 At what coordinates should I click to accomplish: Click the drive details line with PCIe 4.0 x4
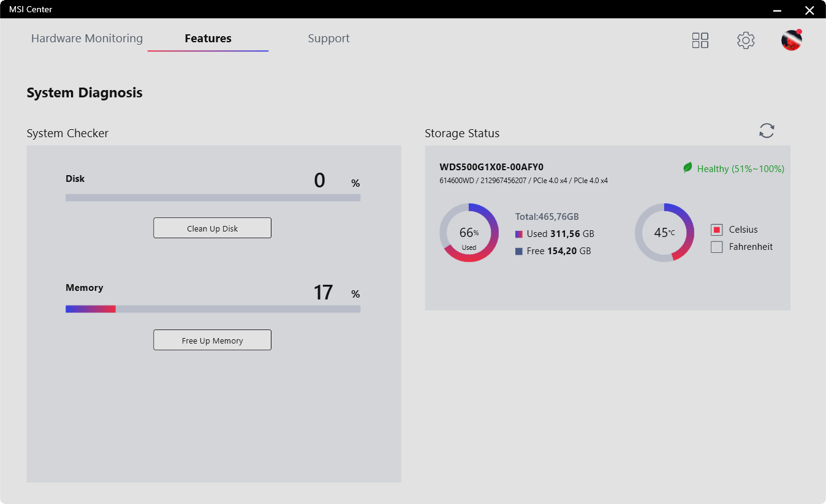(x=523, y=181)
